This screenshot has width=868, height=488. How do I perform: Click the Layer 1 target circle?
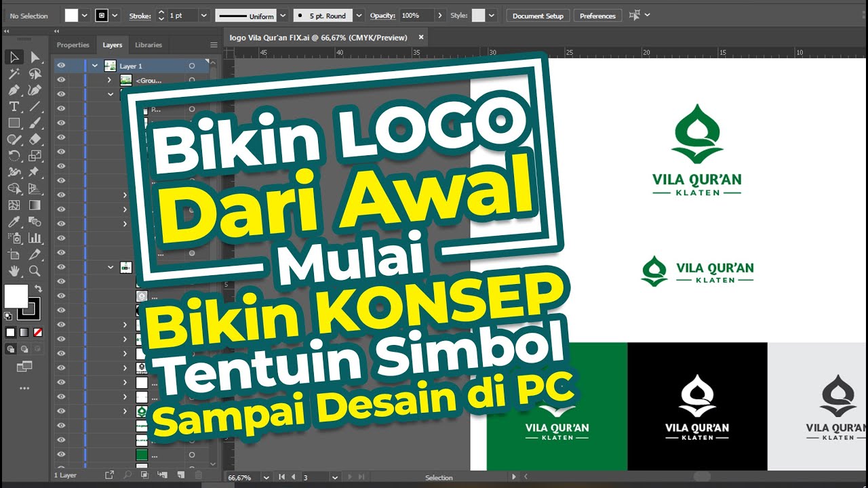click(192, 66)
